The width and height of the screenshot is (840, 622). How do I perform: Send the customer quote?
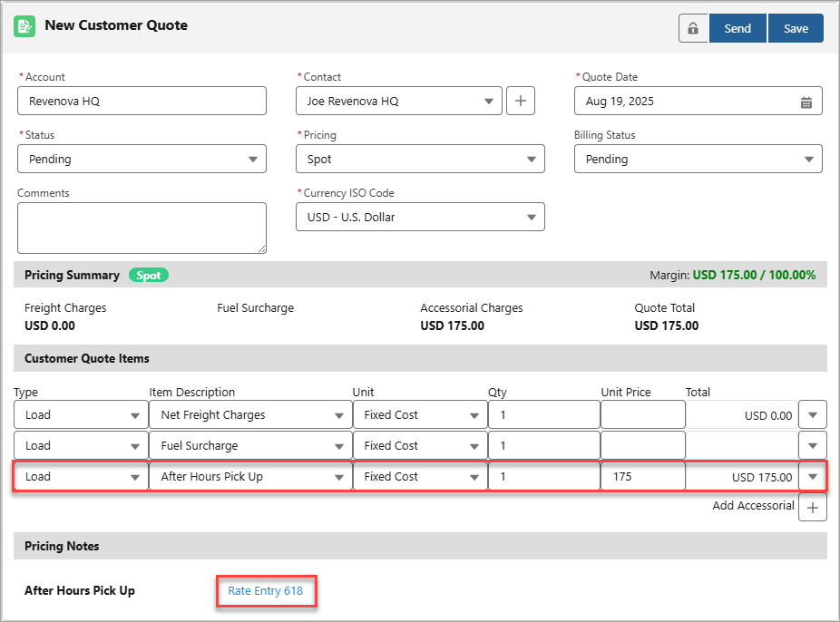[x=737, y=28]
